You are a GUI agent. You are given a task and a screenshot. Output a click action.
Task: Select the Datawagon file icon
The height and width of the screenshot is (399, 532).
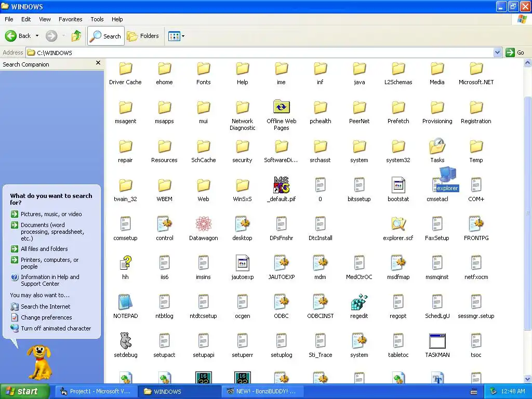203,224
